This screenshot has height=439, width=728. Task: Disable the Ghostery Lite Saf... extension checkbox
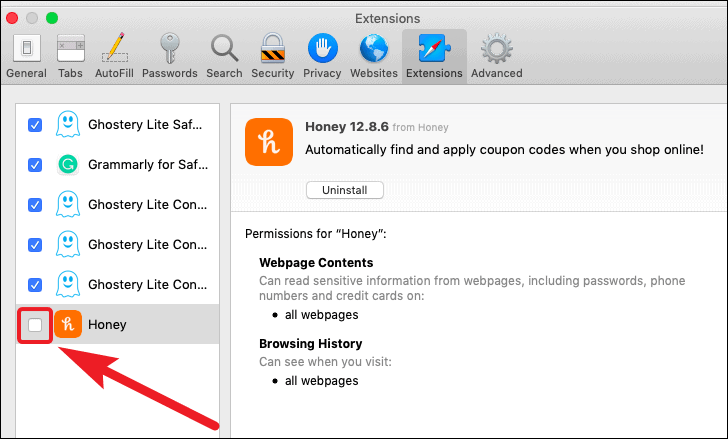pos(35,125)
